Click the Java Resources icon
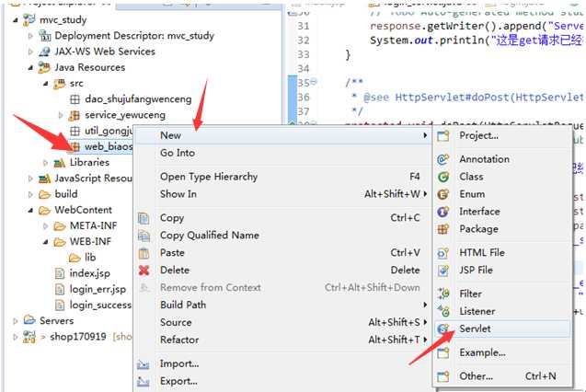 (44, 67)
